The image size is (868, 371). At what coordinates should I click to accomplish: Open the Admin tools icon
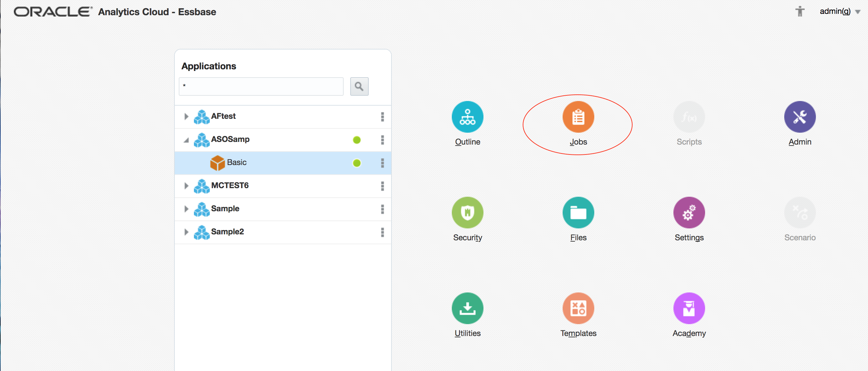pyautogui.click(x=800, y=117)
